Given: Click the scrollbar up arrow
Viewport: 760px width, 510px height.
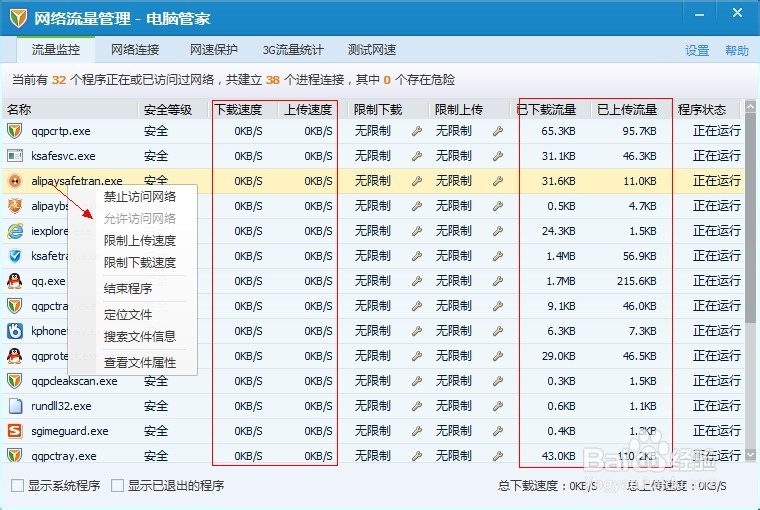Looking at the screenshot, I should coord(750,106).
